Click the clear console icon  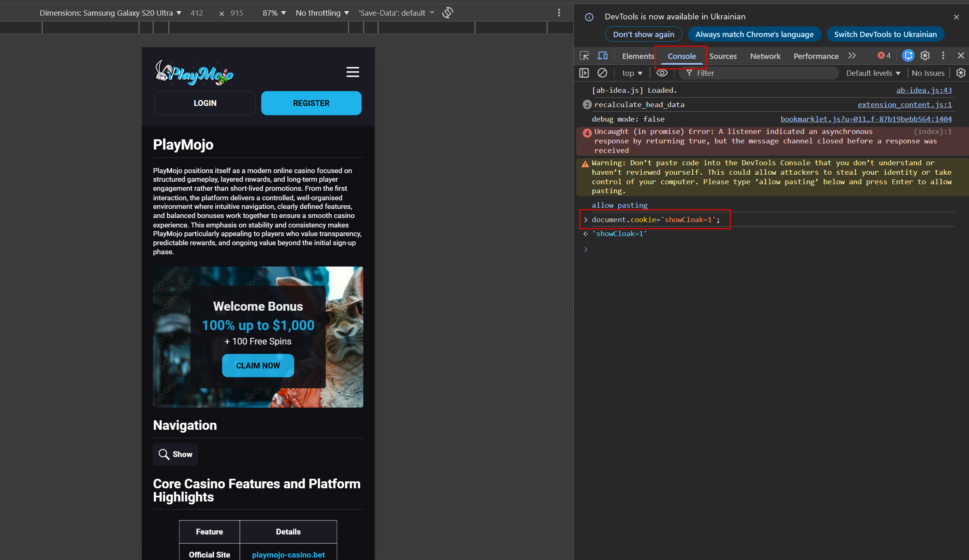coord(602,73)
